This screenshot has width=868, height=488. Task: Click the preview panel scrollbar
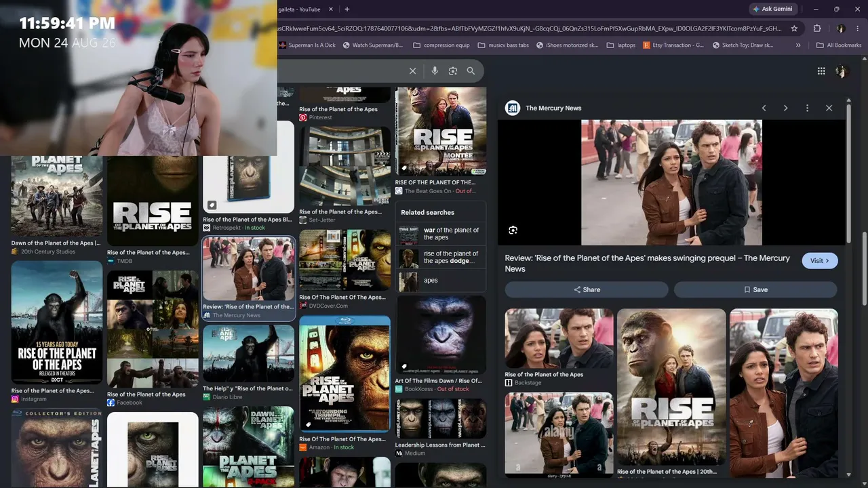(848, 175)
